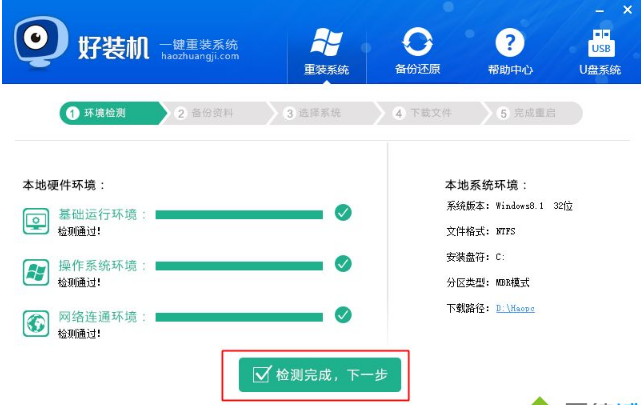This screenshot has height=405, width=641.
Task: Open the 重装系统 Windows logo icon
Action: click(x=326, y=42)
